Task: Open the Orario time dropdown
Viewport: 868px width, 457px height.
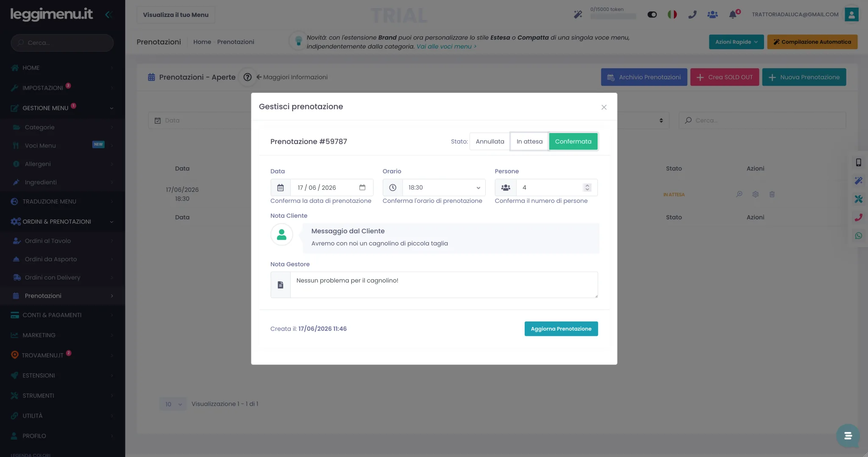Action: tap(443, 187)
